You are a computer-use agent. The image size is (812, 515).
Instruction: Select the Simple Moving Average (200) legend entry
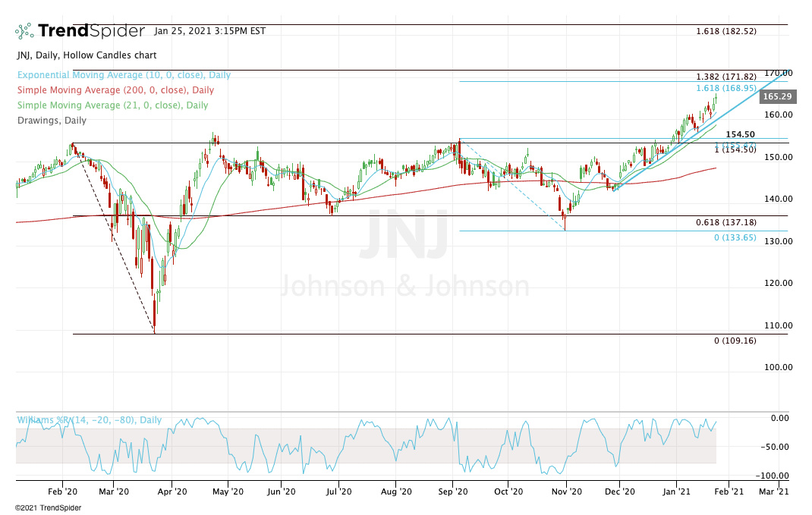[115, 90]
